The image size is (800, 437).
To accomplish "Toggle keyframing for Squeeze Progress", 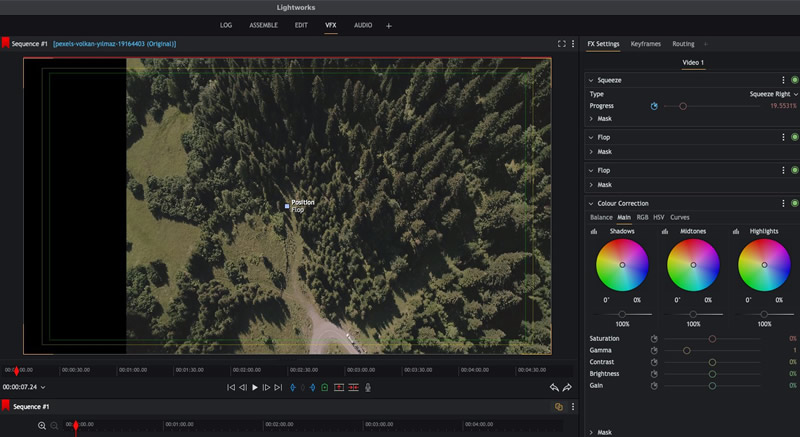I will [654, 106].
